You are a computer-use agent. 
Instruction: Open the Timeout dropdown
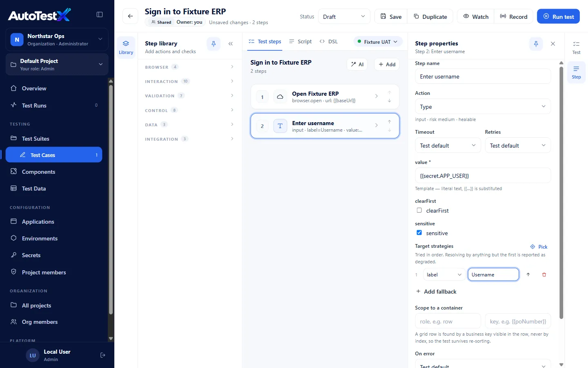(x=448, y=146)
